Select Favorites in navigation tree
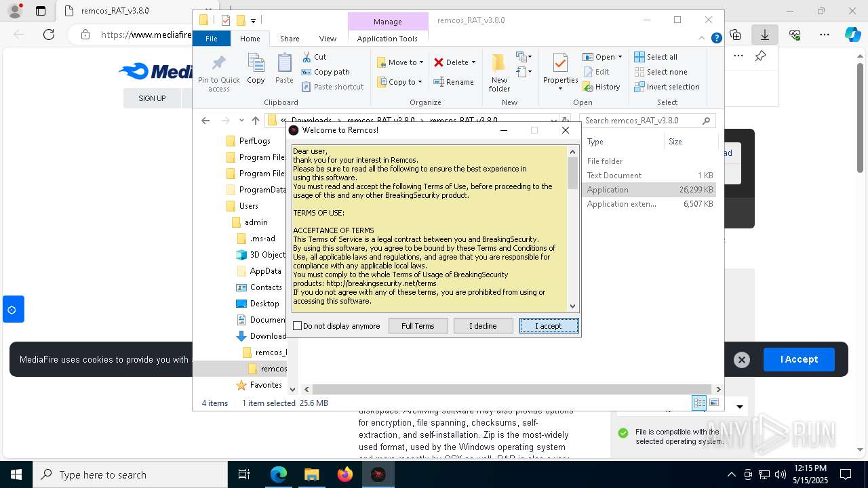The width and height of the screenshot is (868, 488). click(265, 385)
